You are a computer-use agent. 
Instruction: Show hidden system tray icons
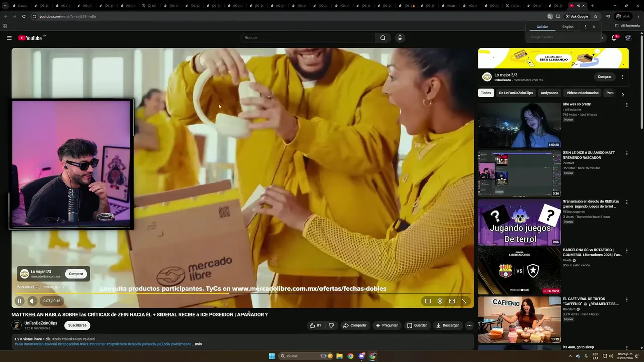(x=570, y=356)
